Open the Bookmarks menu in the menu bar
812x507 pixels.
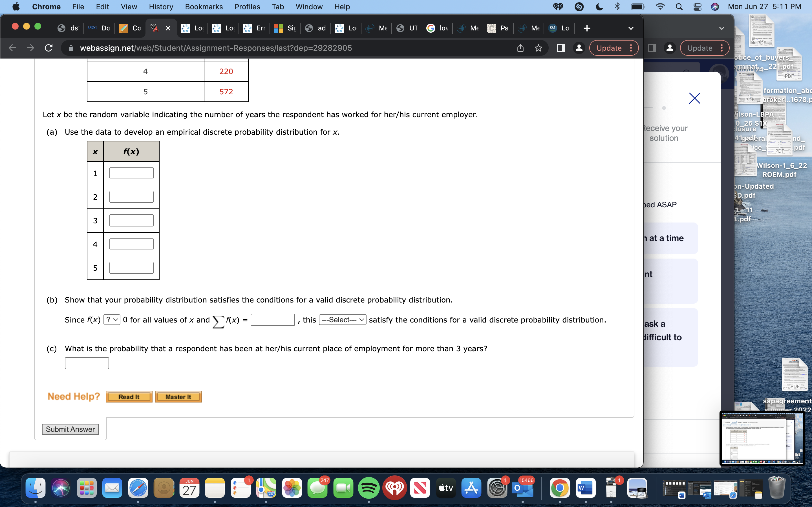tap(204, 6)
